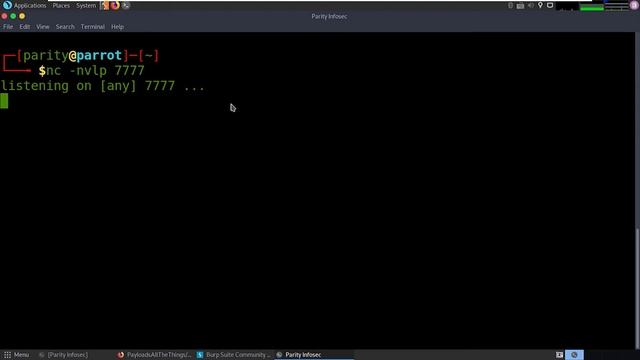Click the battery tray icon
The width and height of the screenshot is (640, 360).
coord(520,5)
